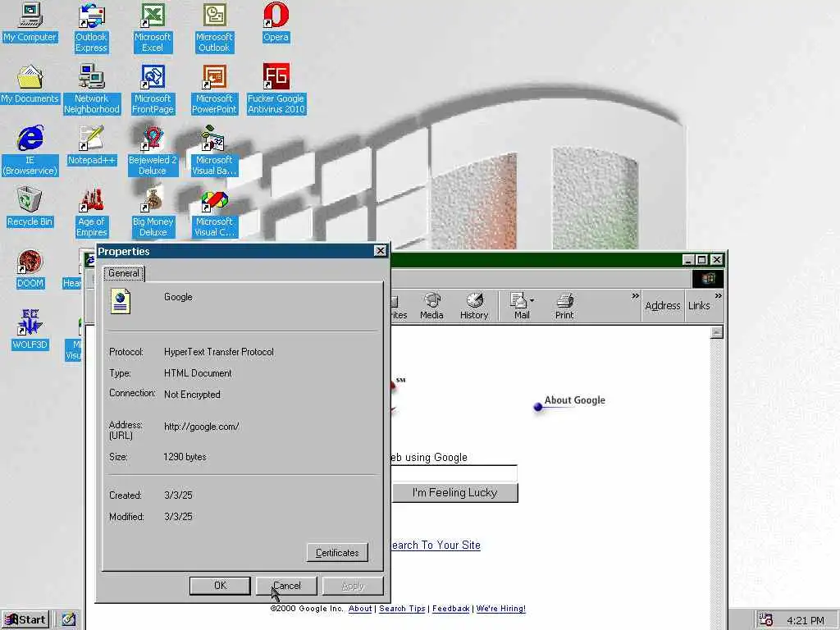Image resolution: width=840 pixels, height=630 pixels.
Task: Expand the Links bar overflow chevron
Action: [719, 295]
